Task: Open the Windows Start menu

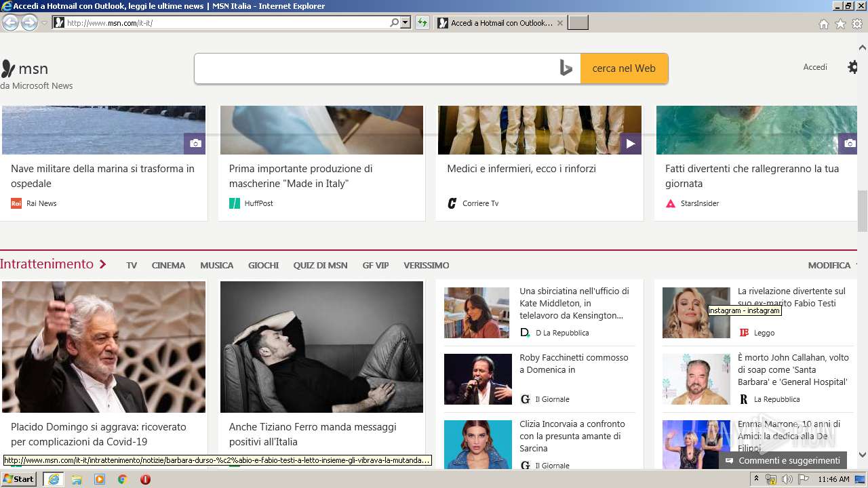Action: point(19,479)
